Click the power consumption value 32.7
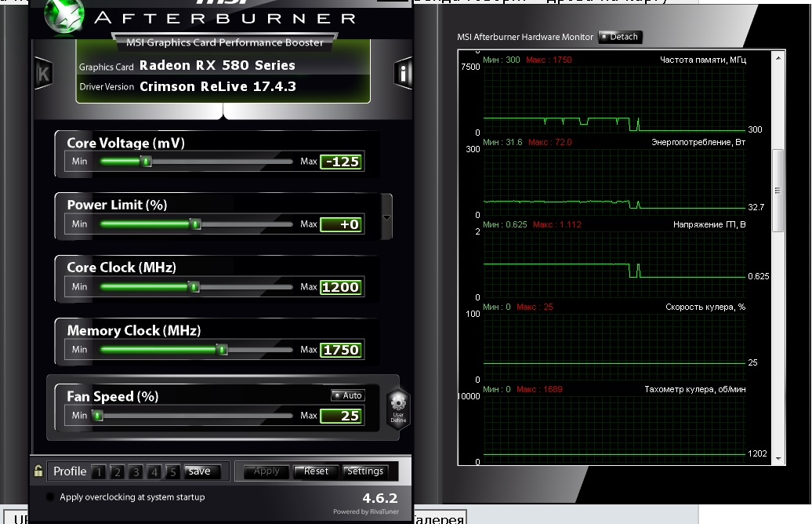This screenshot has height=524, width=812. pyautogui.click(x=756, y=207)
